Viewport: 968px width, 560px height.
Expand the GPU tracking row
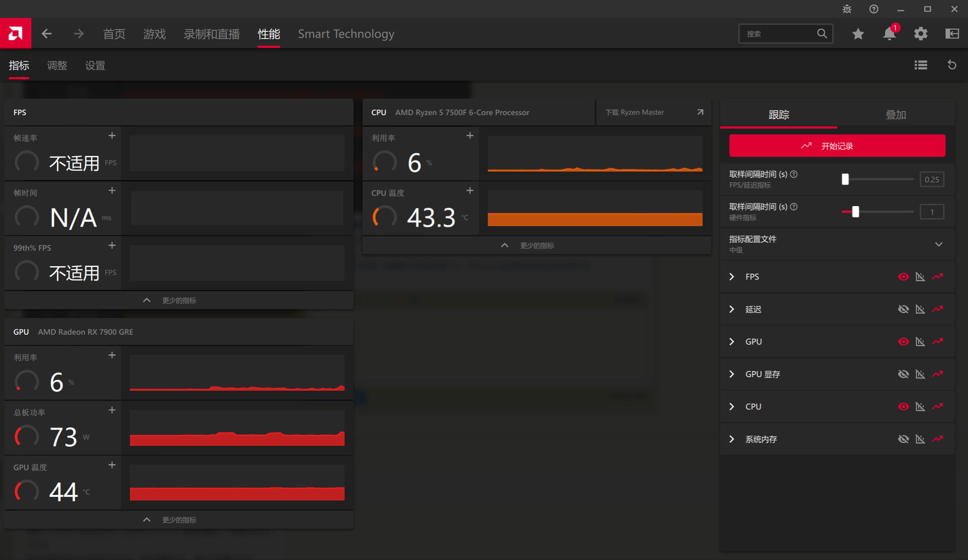click(x=732, y=342)
